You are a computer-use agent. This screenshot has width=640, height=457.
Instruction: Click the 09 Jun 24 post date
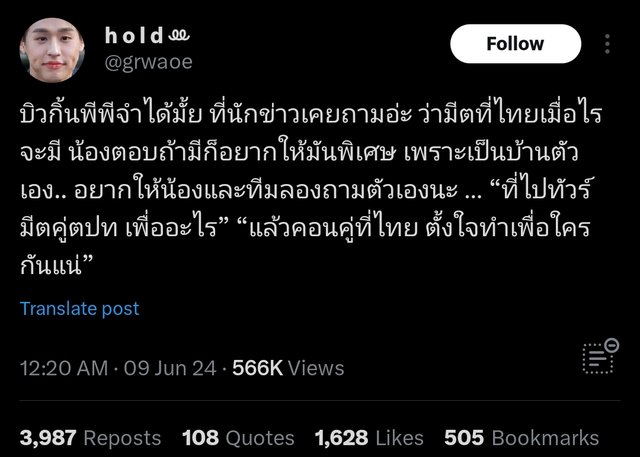pos(170,368)
